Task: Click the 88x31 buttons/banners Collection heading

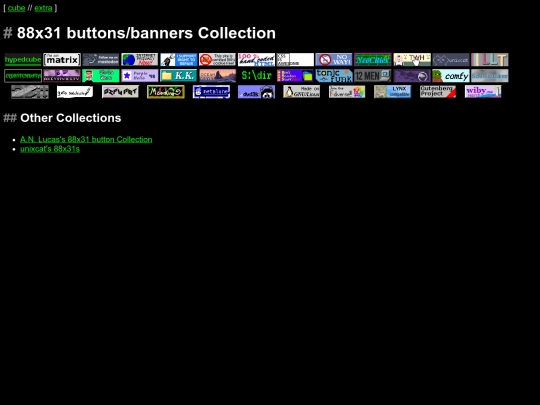Action: pyautogui.click(x=139, y=33)
